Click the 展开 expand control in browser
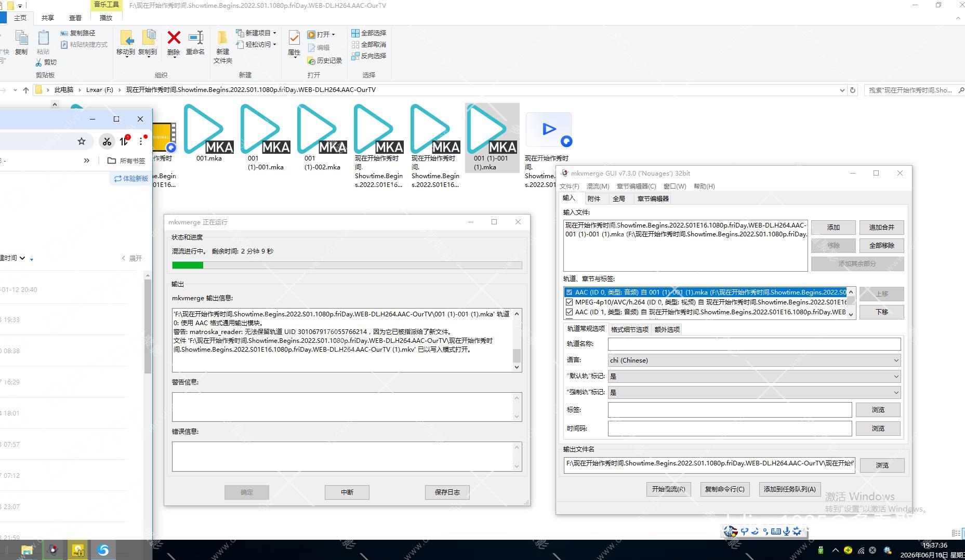This screenshot has height=560, width=965. click(132, 258)
